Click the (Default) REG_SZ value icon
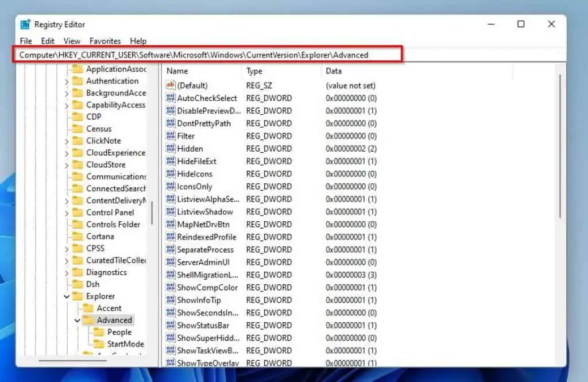The width and height of the screenshot is (588, 382). pos(170,85)
